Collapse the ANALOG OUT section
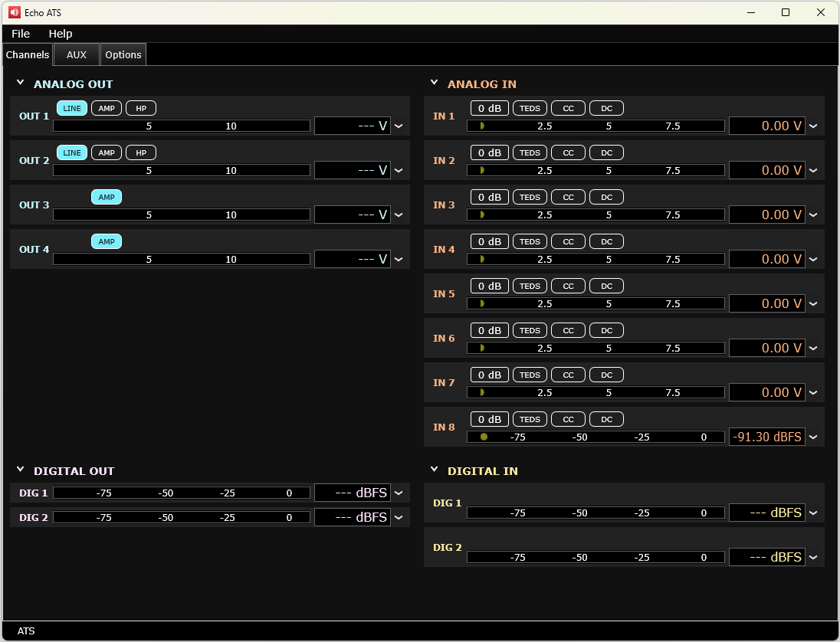Image resolution: width=840 pixels, height=642 pixels. pyautogui.click(x=21, y=83)
